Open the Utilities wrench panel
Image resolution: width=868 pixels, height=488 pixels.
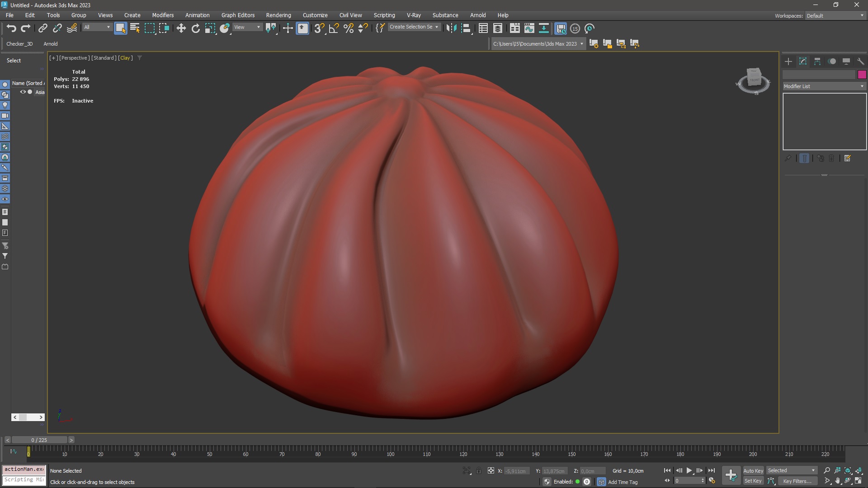860,61
